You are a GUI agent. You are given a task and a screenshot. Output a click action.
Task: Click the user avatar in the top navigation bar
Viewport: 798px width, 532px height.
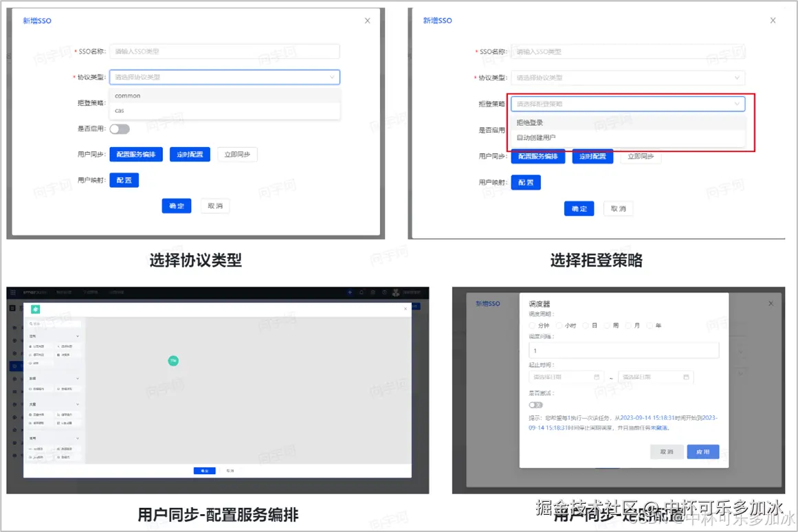[395, 291]
